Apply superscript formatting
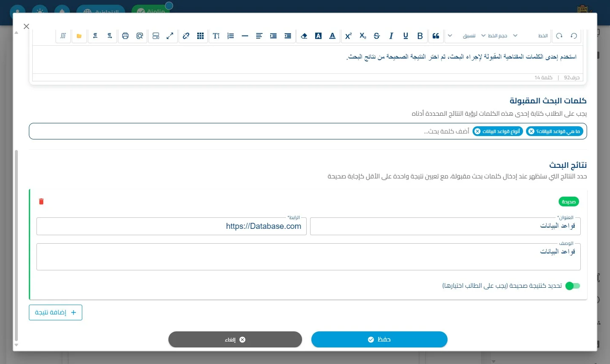The height and width of the screenshot is (364, 610). tap(348, 36)
